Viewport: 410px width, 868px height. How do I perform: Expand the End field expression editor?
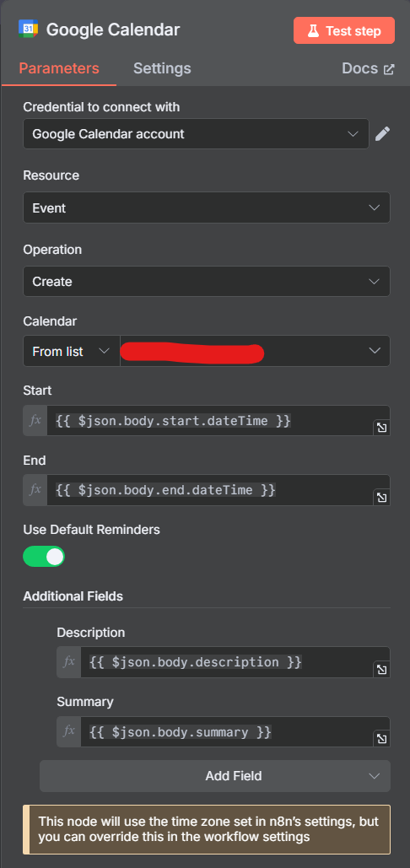click(382, 498)
